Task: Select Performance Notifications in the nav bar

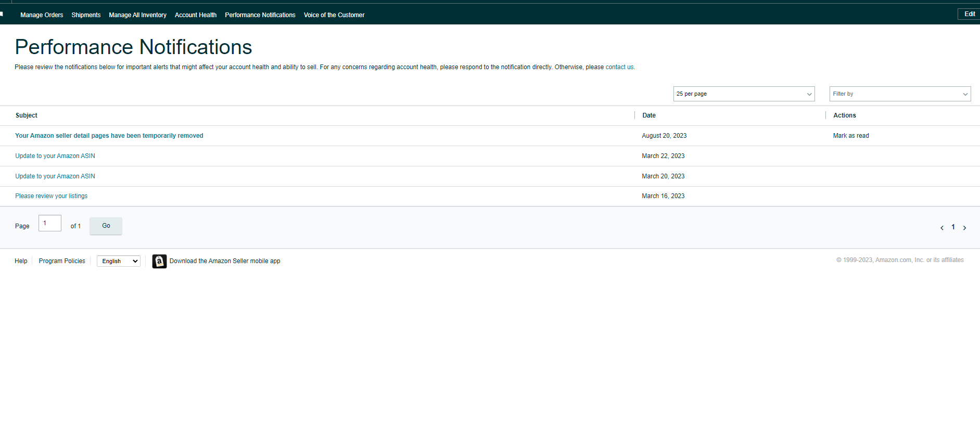Action: (260, 15)
